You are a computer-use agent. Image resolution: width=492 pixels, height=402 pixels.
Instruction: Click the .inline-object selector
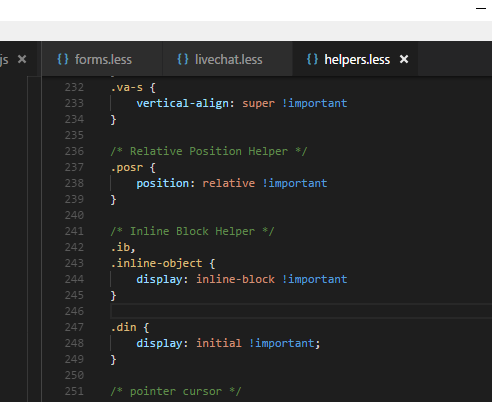pyautogui.click(x=156, y=263)
